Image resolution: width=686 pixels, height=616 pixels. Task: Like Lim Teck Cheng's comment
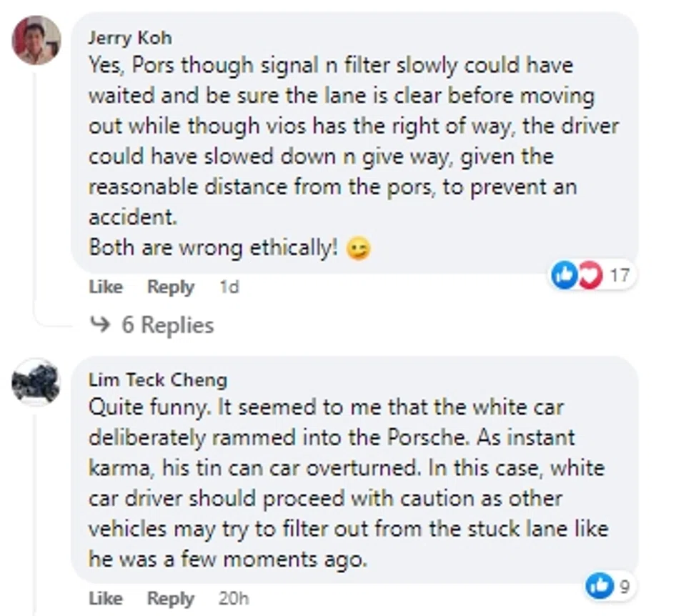coord(106,597)
